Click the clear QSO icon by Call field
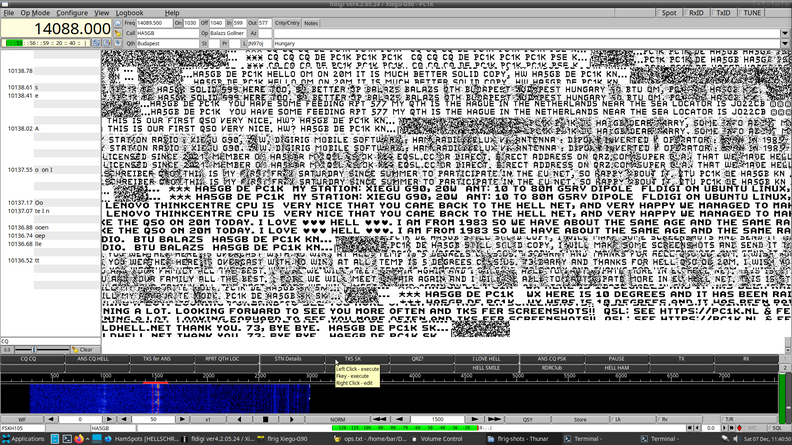792x445 pixels. pyautogui.click(x=118, y=33)
